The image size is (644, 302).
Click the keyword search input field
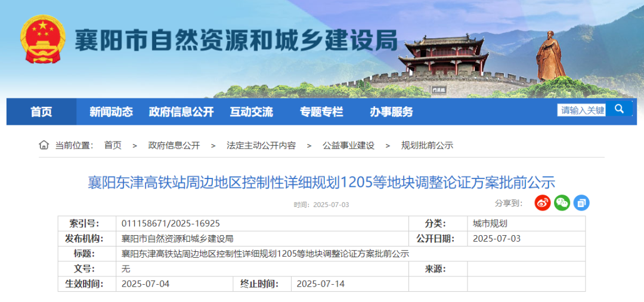coord(581,110)
